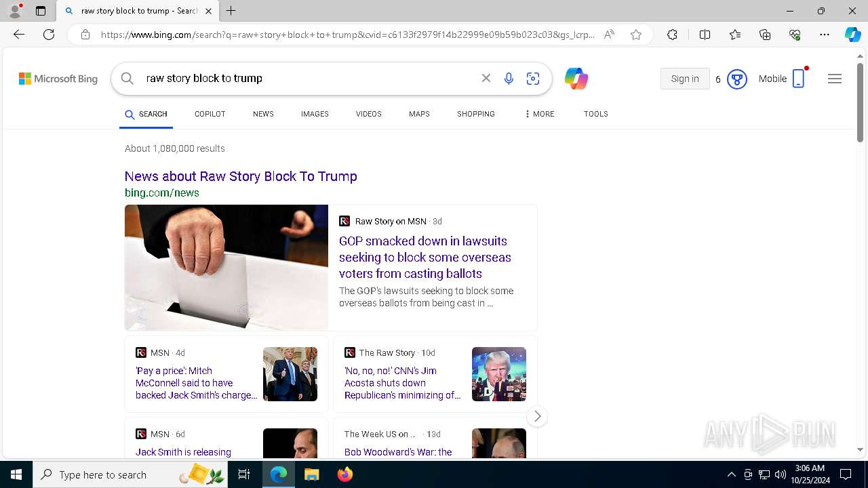Click the Sign in button
868x488 pixels.
[685, 79]
